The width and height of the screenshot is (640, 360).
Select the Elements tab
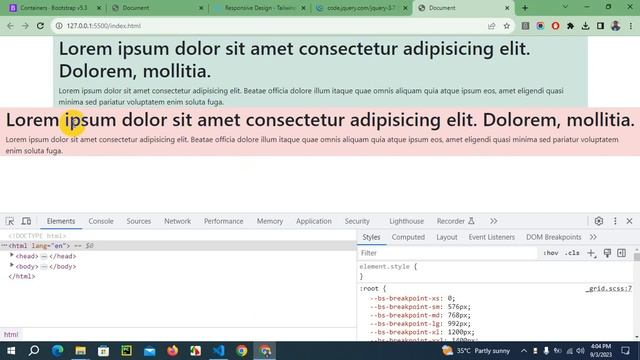tap(61, 221)
